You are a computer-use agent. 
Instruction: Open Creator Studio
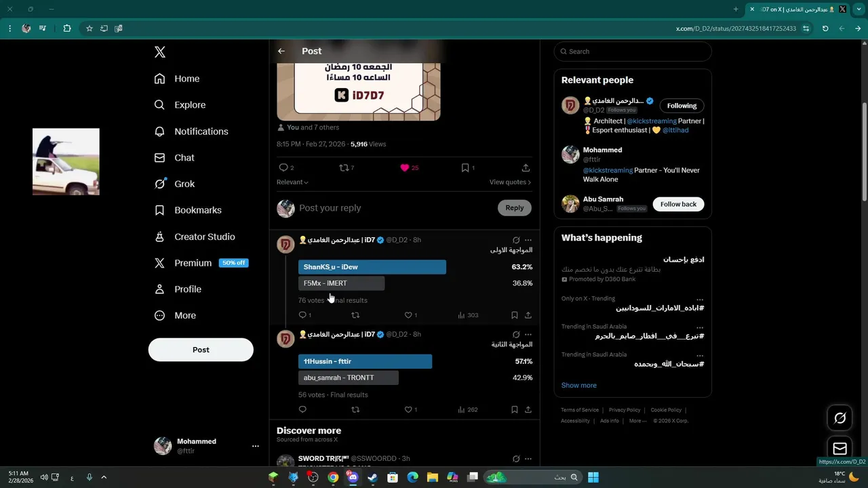[195, 237]
